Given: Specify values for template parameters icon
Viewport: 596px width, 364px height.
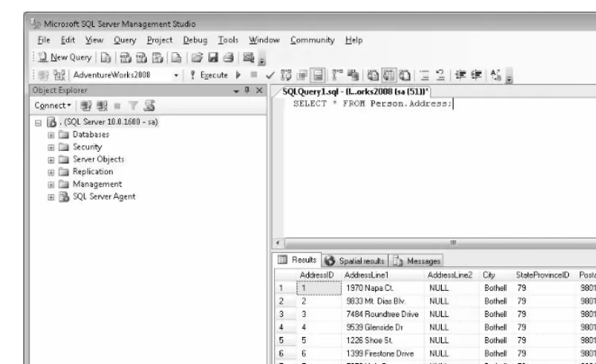Looking at the screenshot, I should pos(496,75).
